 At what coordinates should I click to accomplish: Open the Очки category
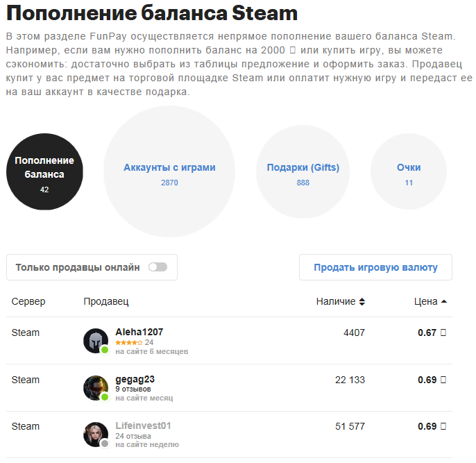pos(409,171)
